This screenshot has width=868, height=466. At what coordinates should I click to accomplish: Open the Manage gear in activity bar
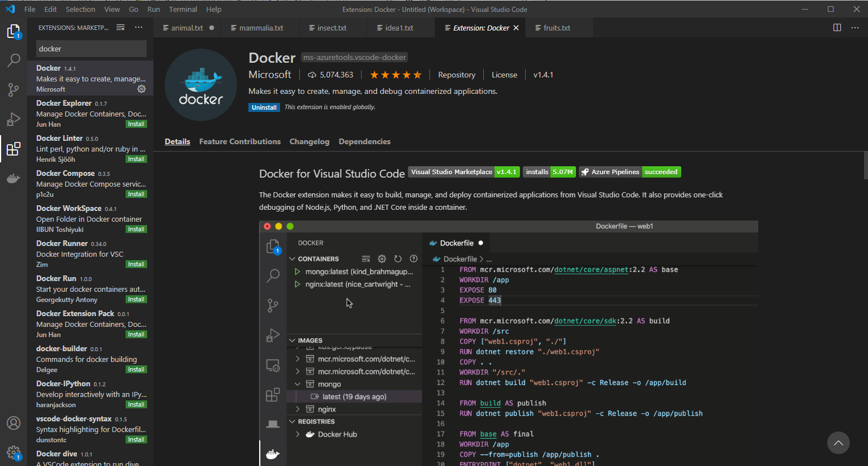tap(14, 452)
